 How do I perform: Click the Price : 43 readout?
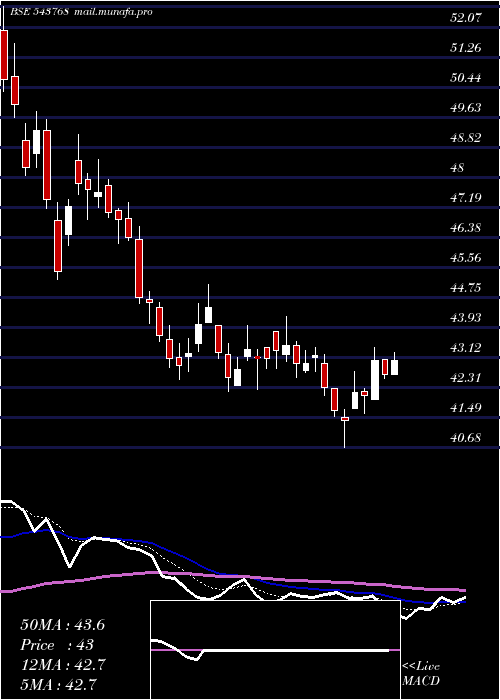57,645
